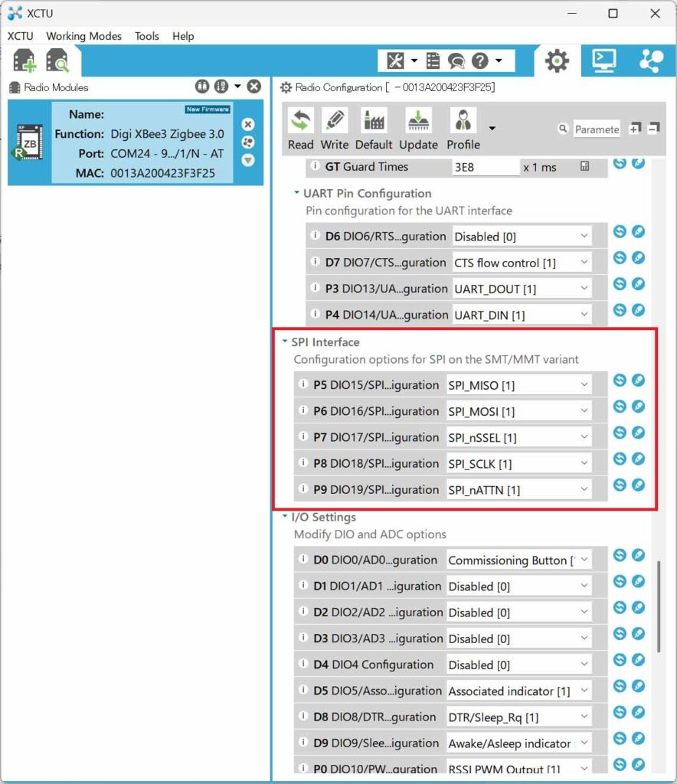
Task: Click the GT Guard Times value field
Action: (485, 167)
